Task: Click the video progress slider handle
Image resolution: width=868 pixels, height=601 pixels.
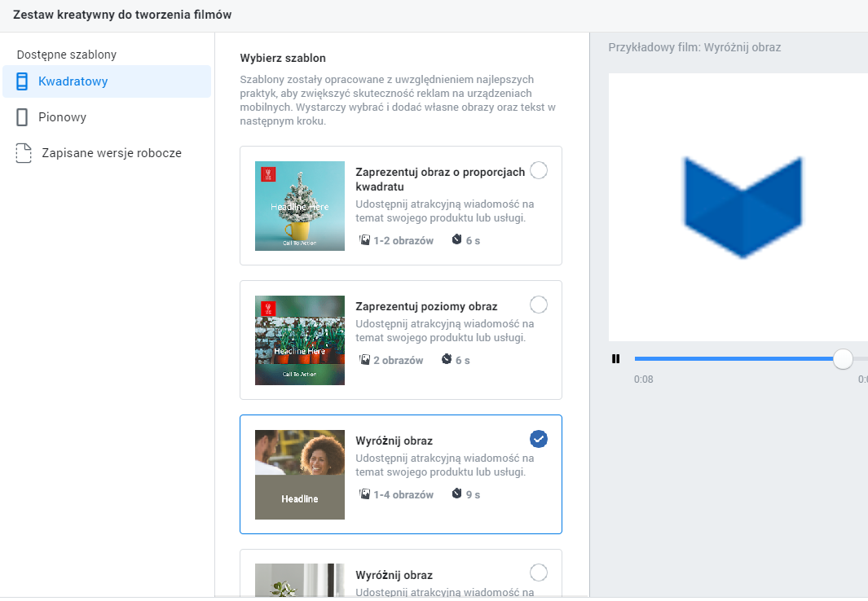Action: tap(843, 359)
